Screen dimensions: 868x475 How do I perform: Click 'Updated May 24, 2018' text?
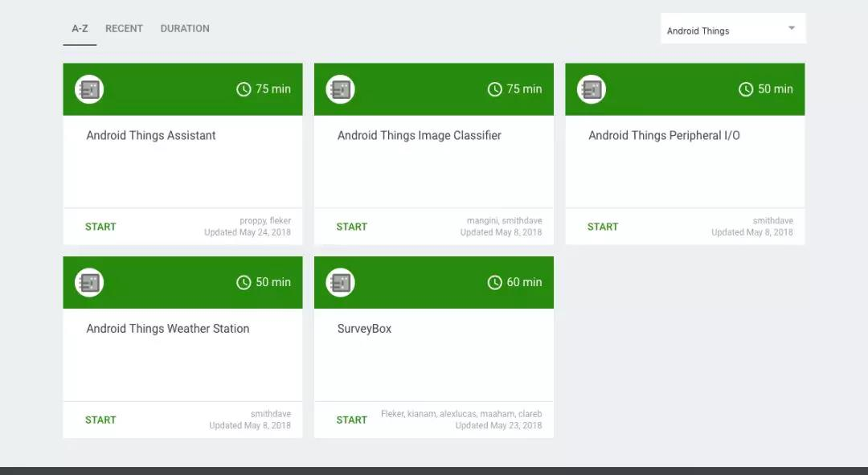[x=248, y=232]
